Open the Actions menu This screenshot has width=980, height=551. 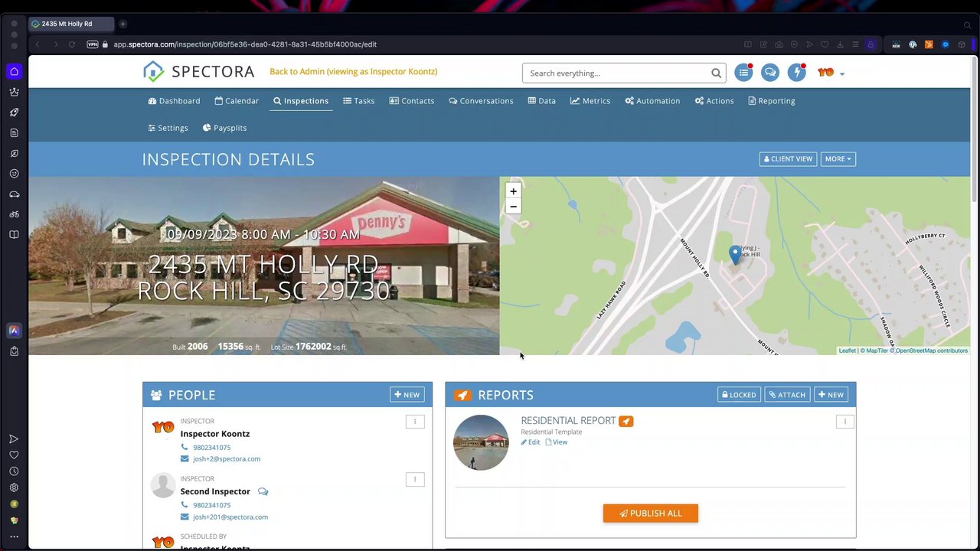click(714, 101)
